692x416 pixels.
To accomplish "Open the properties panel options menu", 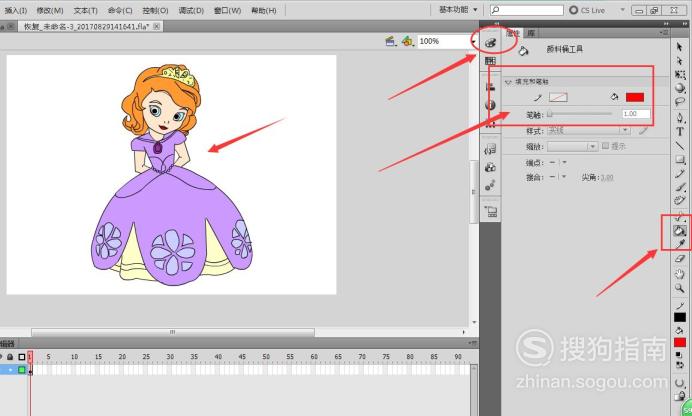I will click(663, 33).
